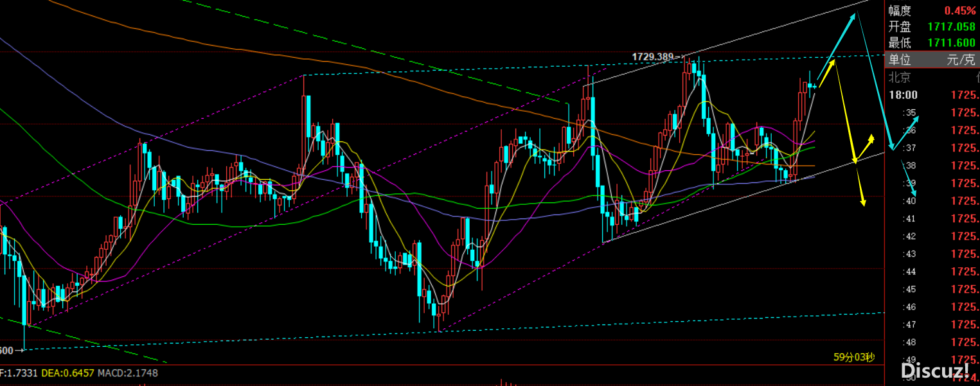Click the 开盘 opening price 1717.058
Screen dimensions: 980x386
(x=951, y=27)
